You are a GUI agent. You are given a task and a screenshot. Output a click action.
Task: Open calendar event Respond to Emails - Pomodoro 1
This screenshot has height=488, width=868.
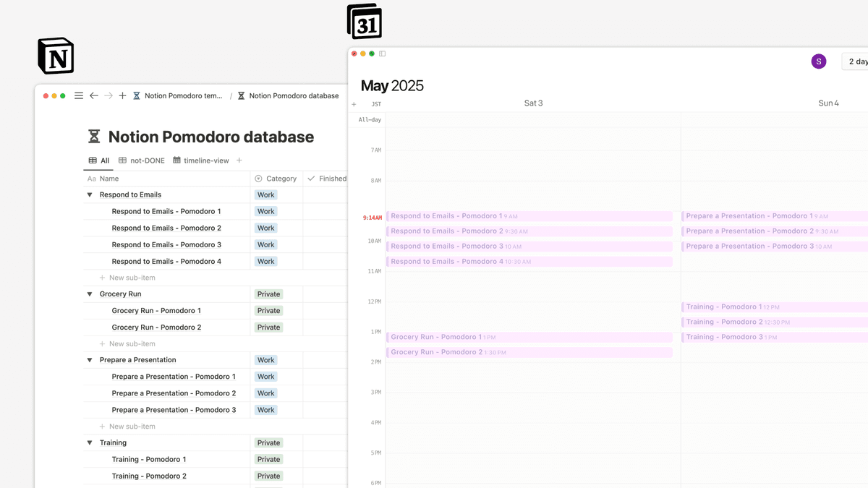(529, 216)
